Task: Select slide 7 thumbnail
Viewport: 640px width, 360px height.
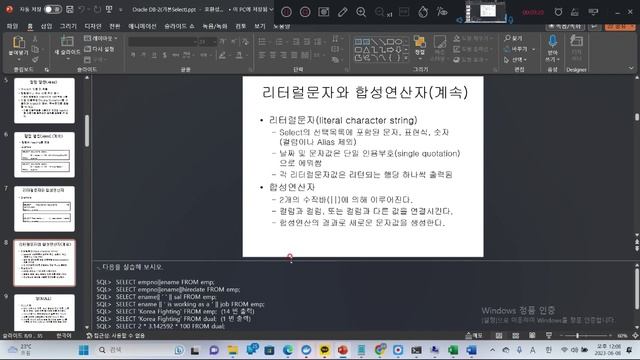Action: [44, 209]
